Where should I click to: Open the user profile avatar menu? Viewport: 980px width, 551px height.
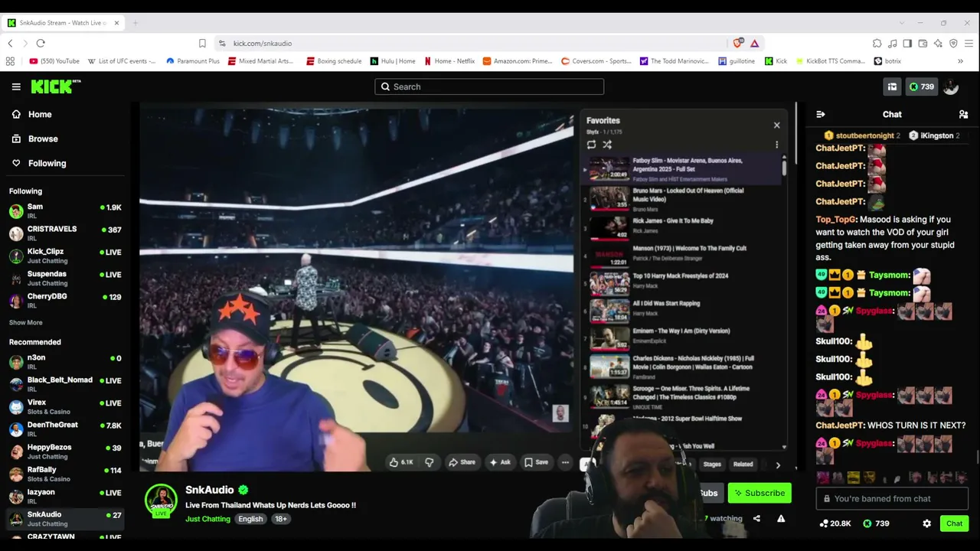click(951, 87)
